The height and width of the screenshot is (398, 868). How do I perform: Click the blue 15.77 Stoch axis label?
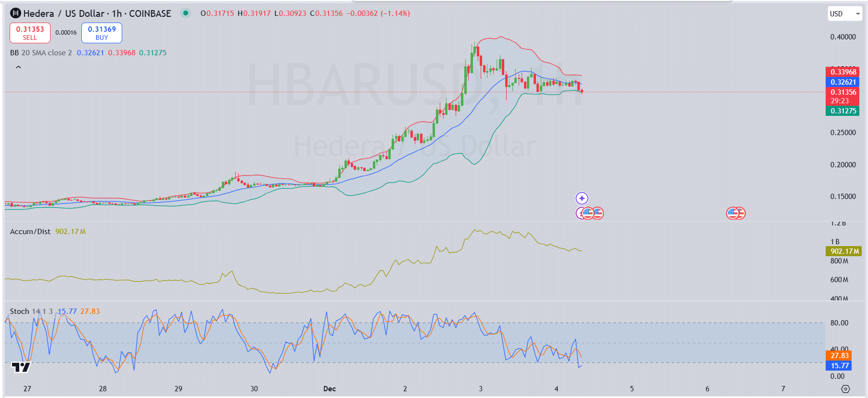[839, 366]
